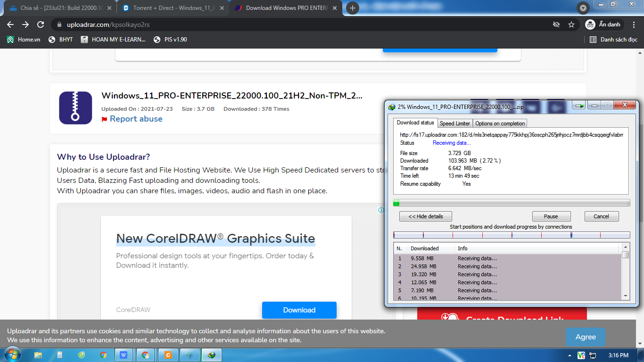Screen dimensions: 644x362
Task: Click Hide details button
Action: point(426,216)
